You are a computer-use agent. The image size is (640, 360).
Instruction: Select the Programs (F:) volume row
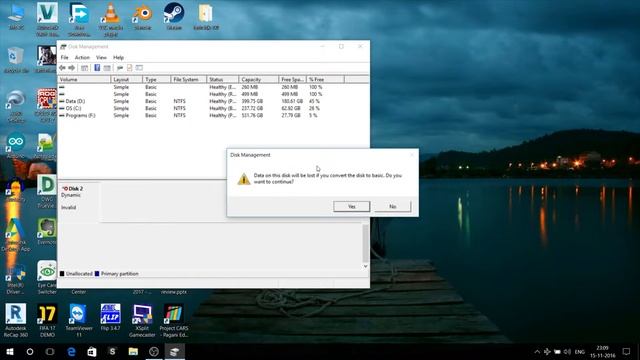point(202,116)
